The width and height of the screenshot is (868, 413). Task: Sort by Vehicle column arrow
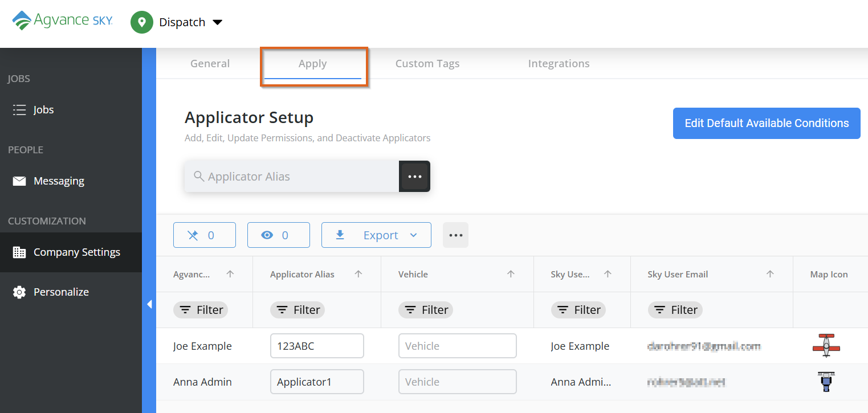[511, 274]
